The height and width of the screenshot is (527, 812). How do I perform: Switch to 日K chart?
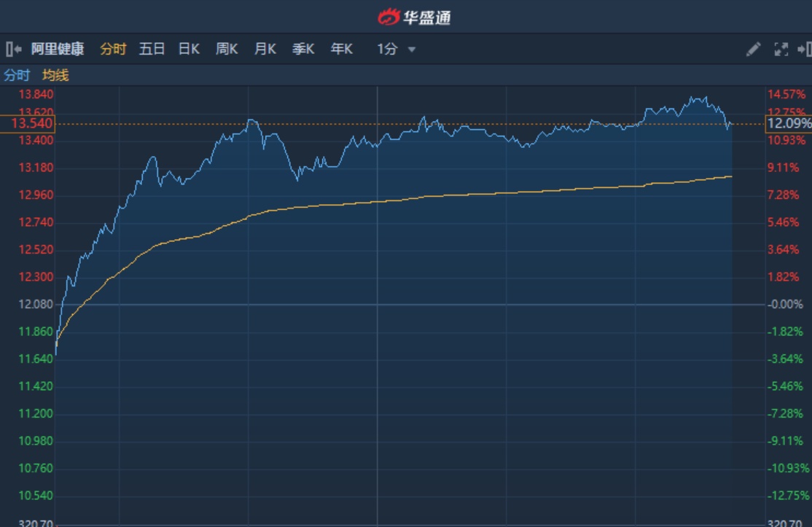[189, 50]
